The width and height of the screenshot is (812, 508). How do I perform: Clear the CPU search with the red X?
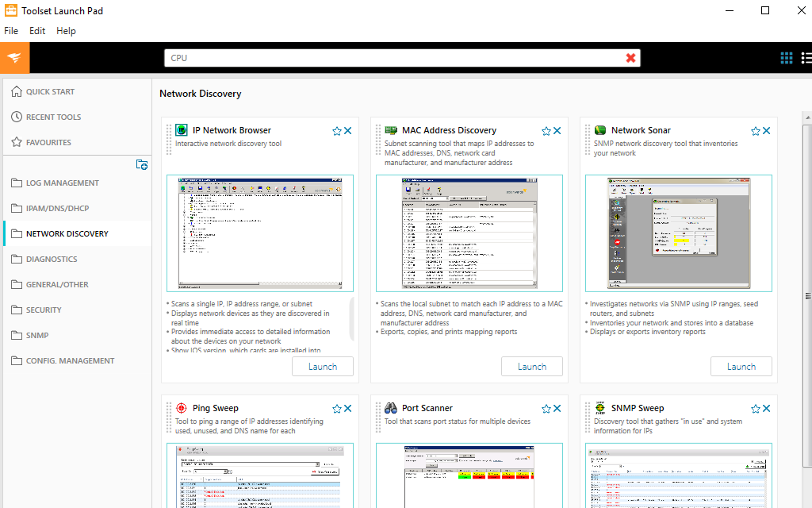pos(631,57)
